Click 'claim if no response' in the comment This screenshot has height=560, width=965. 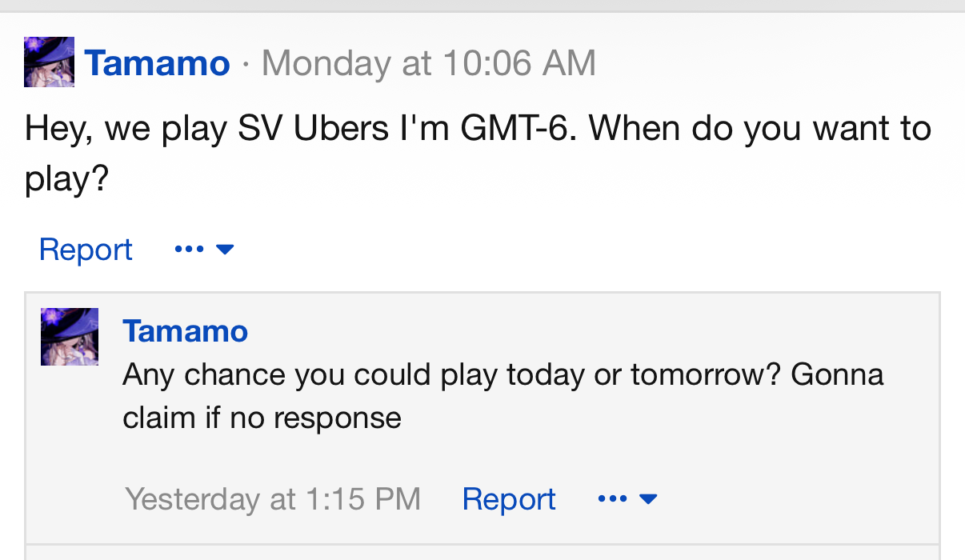[x=262, y=417]
